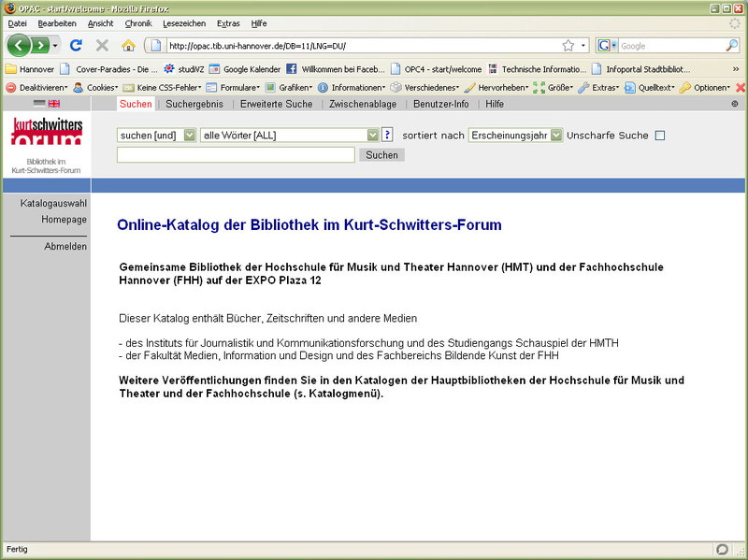Switch catalog language via the German flag
Viewport: 748px width, 560px height.
coord(39,104)
